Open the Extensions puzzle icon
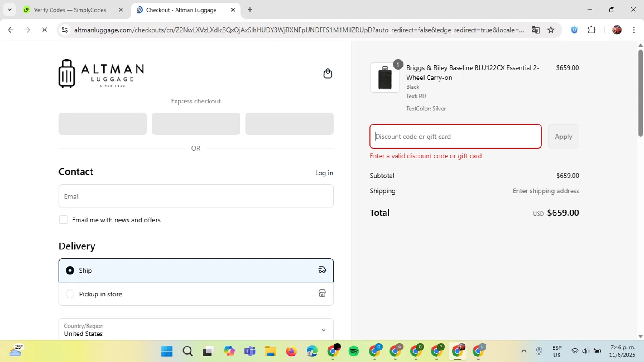Viewport: 644px width, 362px height. click(x=592, y=30)
